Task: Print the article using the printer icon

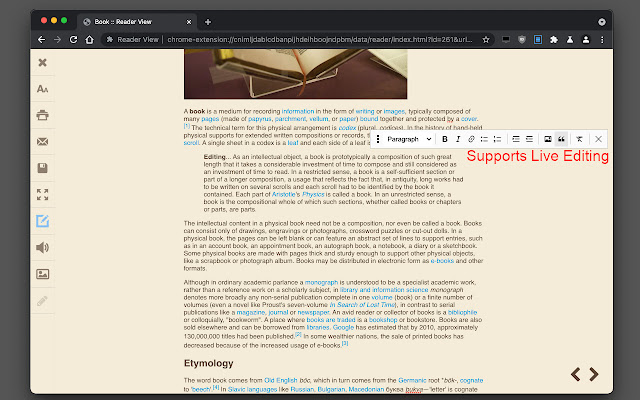Action: tap(42, 115)
